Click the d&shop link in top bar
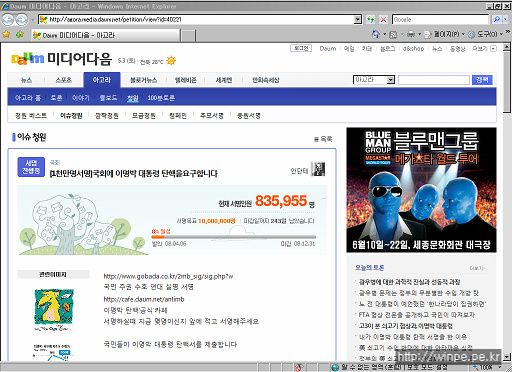This screenshot has height=372, width=512. (413, 49)
